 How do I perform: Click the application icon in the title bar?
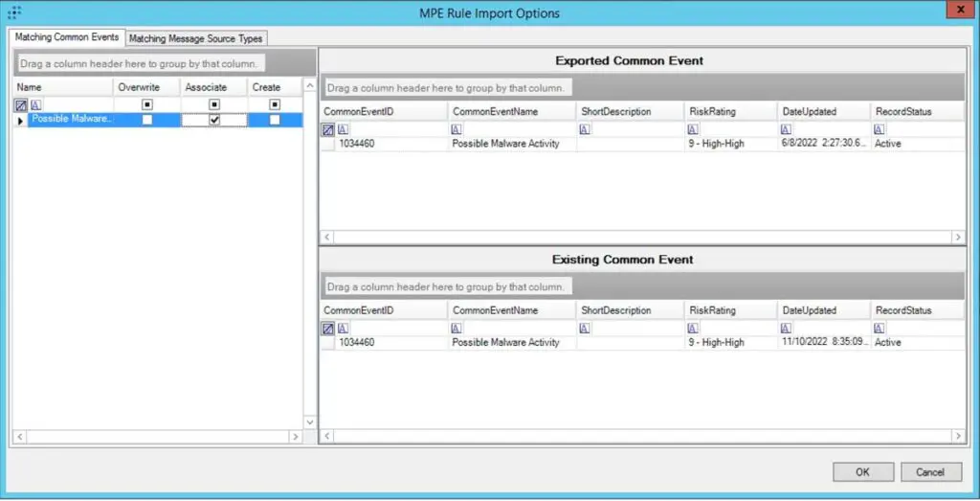point(13,11)
